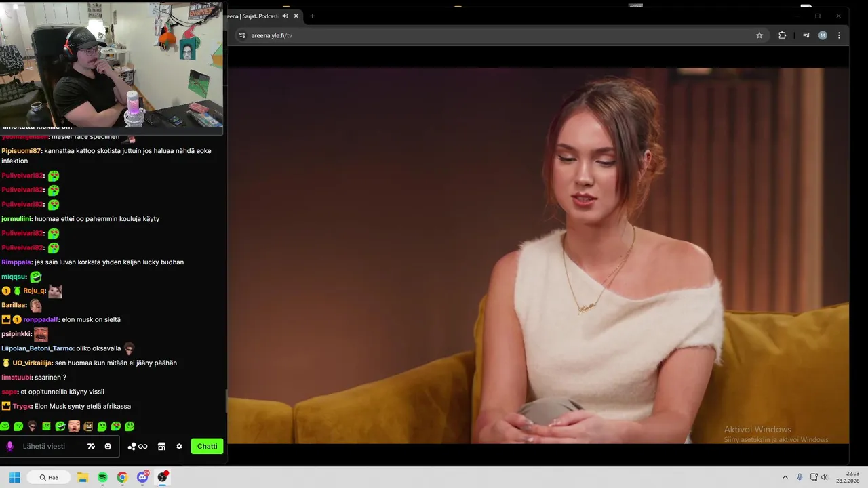View site information icon left of URL
Screen dimensions: 868x488
(x=242, y=35)
